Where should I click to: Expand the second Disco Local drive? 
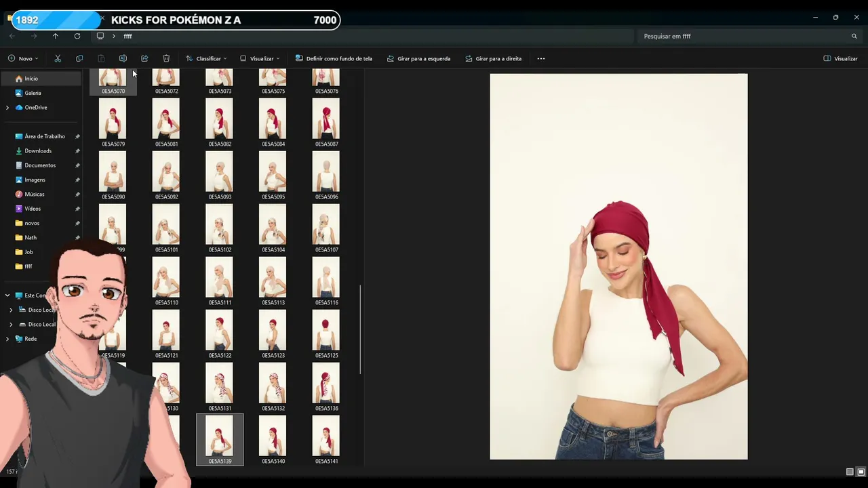(x=11, y=324)
